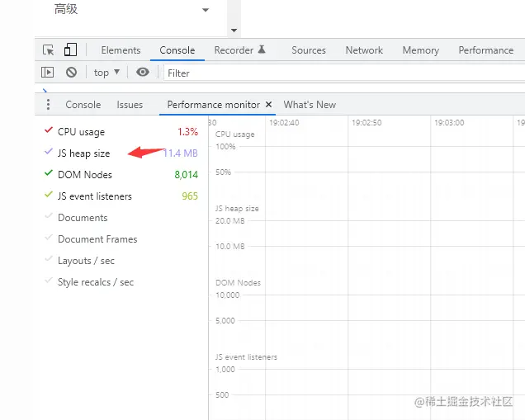Click the JS event listeners value 965
The image size is (525, 420).
tap(190, 196)
